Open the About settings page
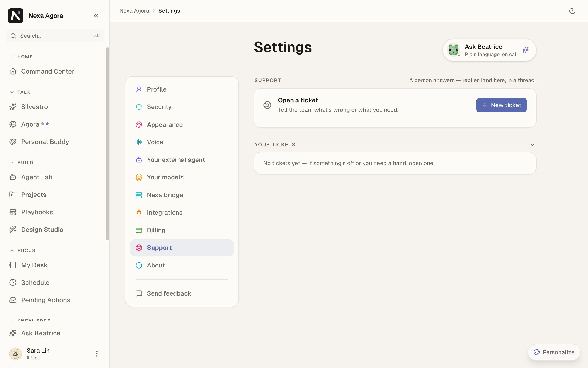 [182, 265]
